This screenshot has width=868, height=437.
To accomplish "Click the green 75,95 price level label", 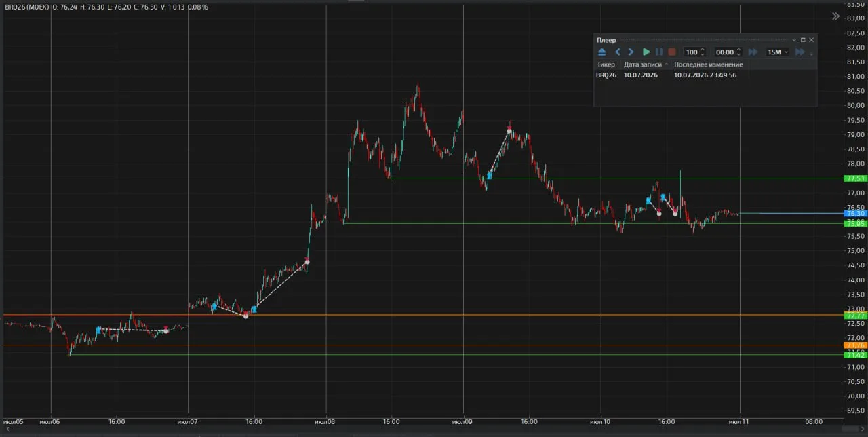I will [x=856, y=223].
